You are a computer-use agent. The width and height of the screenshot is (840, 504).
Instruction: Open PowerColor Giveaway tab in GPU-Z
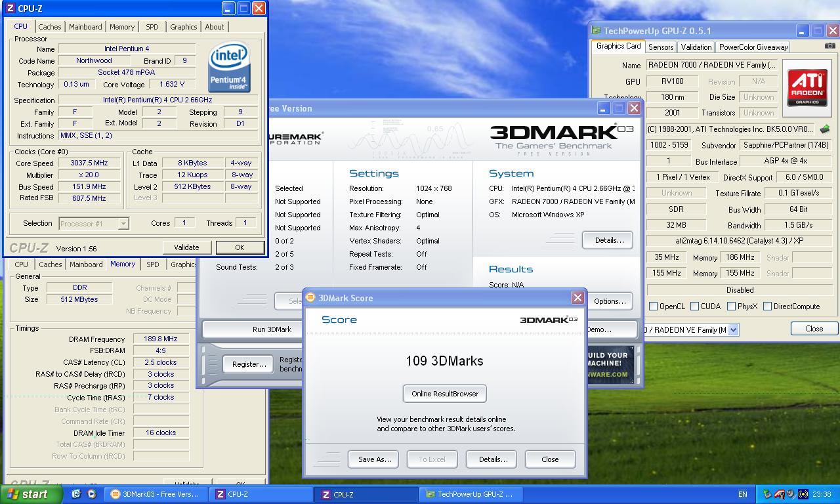point(753,47)
